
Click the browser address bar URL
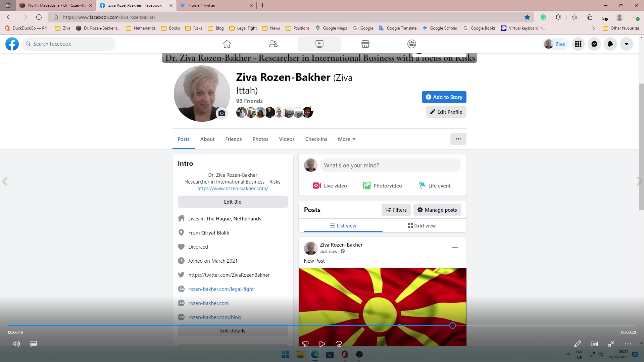coord(109,17)
